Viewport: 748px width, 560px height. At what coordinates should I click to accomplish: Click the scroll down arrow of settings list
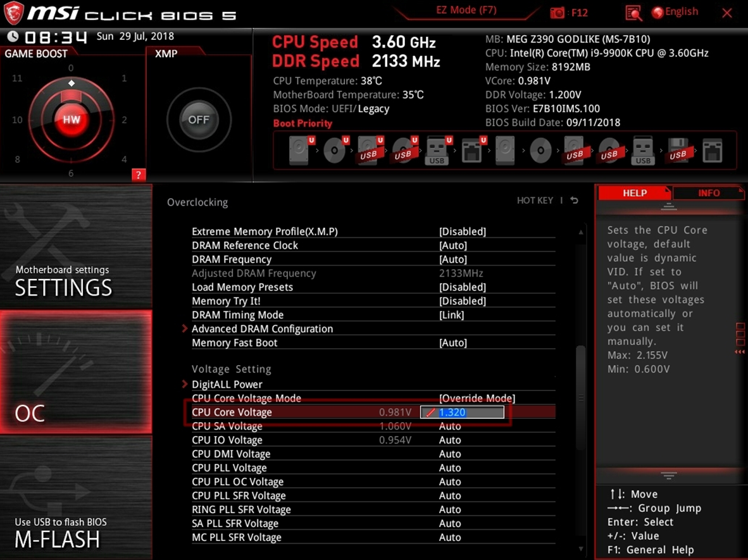(580, 549)
